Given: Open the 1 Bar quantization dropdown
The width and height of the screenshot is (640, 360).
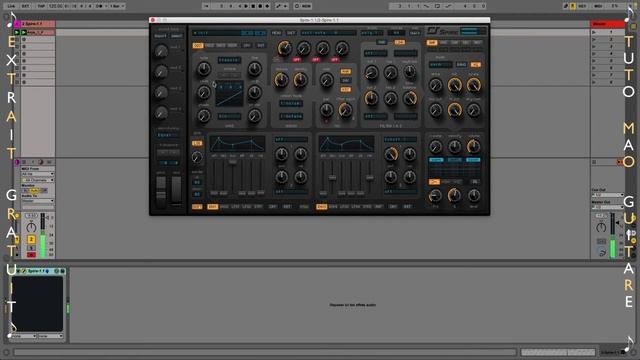Looking at the screenshot, I should pos(116,6).
